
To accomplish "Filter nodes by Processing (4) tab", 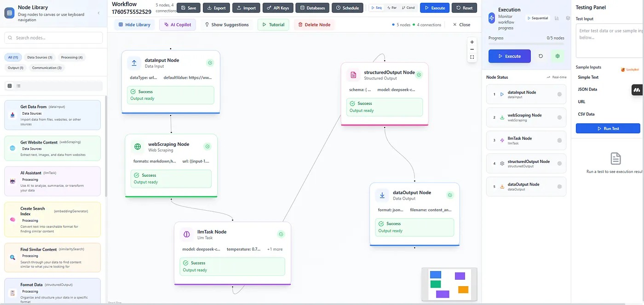I will (x=72, y=58).
